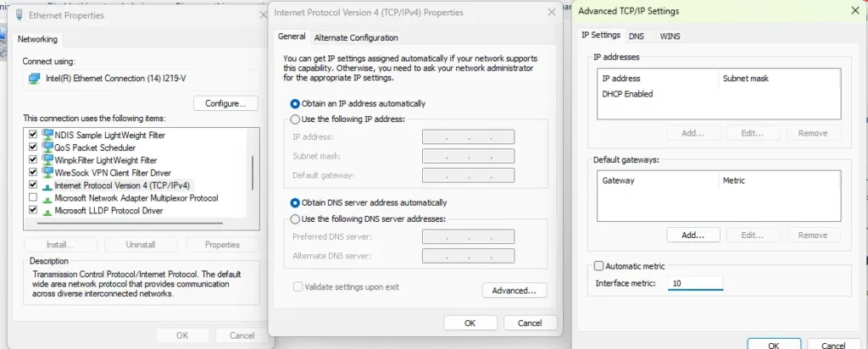868x349 pixels.
Task: Click the WinpkFilter LightWeight Filter icon
Action: click(48, 160)
